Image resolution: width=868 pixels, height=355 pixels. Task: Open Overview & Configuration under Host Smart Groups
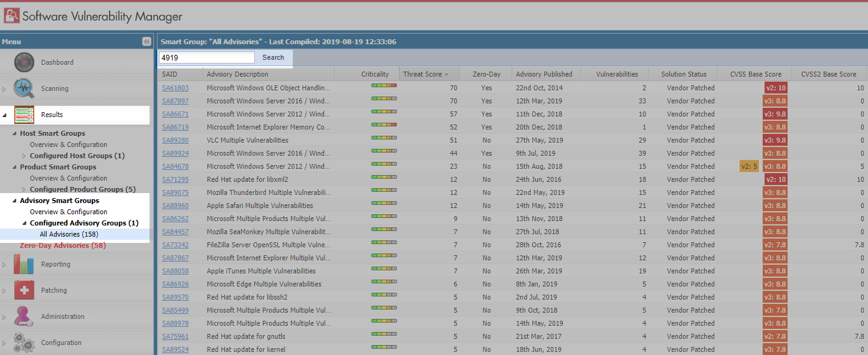(69, 144)
